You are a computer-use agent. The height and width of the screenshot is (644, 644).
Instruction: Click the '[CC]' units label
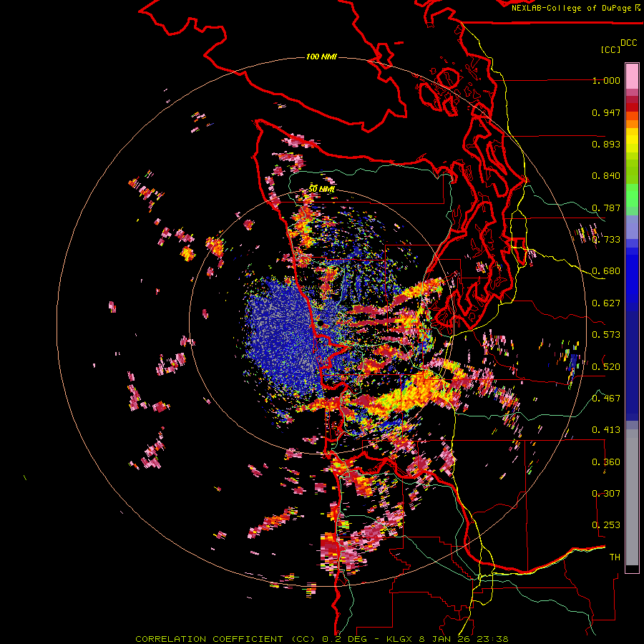[610, 49]
